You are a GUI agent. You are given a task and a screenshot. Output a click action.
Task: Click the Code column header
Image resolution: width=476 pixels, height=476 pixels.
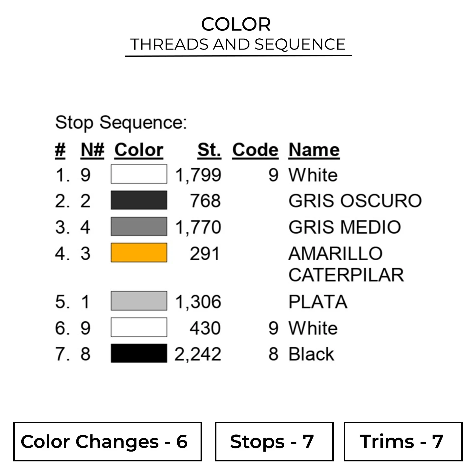point(255,150)
